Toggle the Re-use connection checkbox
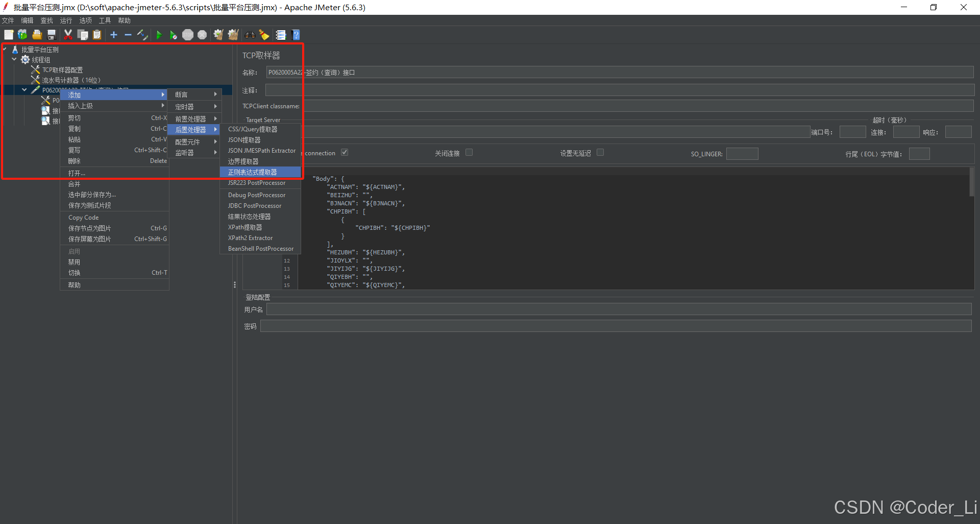Viewport: 980px width, 524px height. (x=345, y=152)
